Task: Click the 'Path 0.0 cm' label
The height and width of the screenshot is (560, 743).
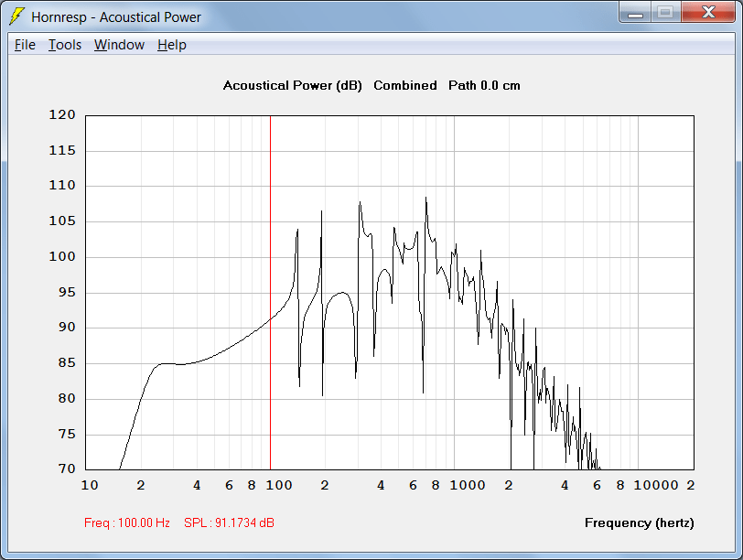Action: pos(484,86)
